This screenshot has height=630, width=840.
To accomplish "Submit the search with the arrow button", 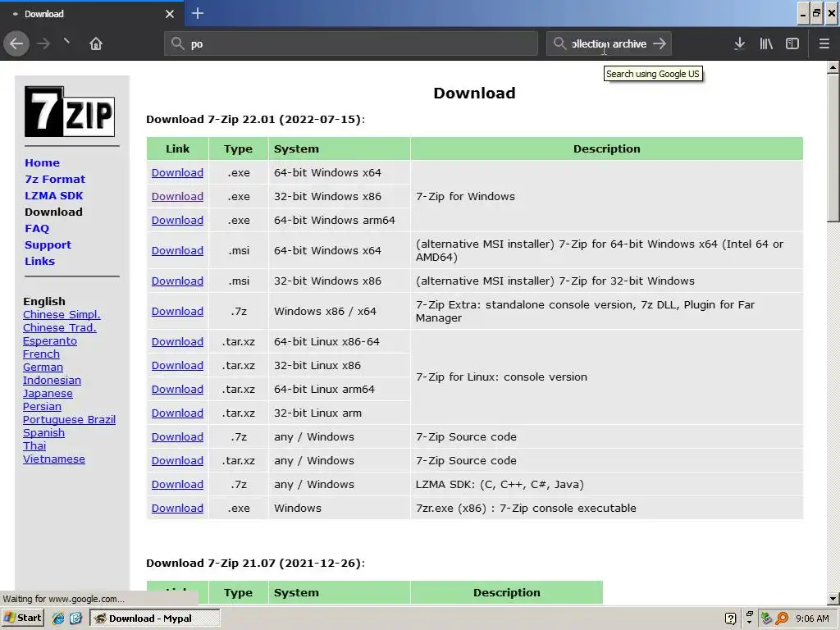I will pos(660,43).
